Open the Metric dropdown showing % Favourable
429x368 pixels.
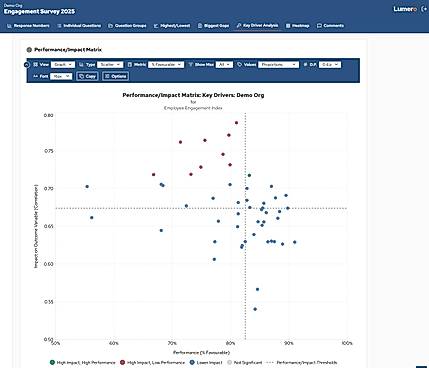pyautogui.click(x=166, y=65)
